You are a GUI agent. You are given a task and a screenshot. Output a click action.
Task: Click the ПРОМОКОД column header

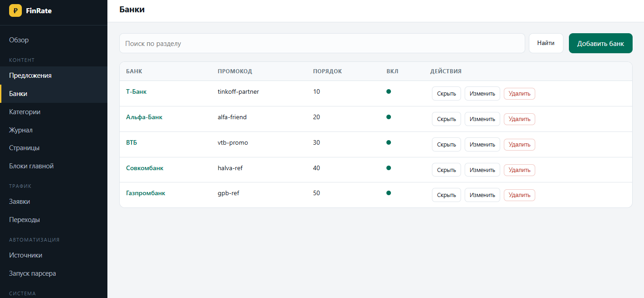(235, 71)
